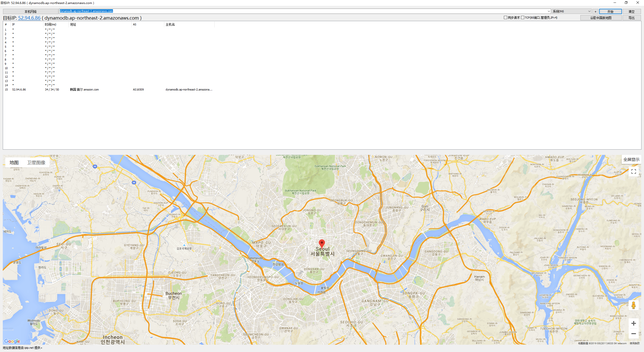The image size is (644, 352).
Task: Click the red location pin on Seoul
Action: (322, 243)
